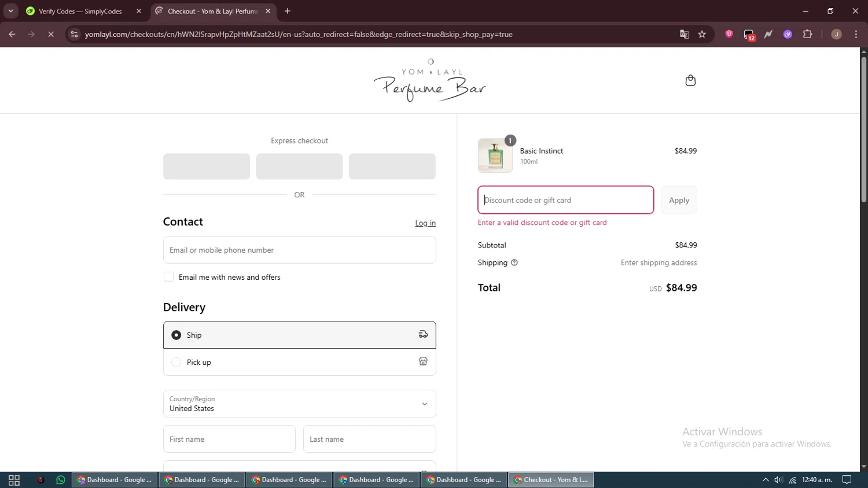
Task: Expand the Country/Region dropdown
Action: pyautogui.click(x=299, y=404)
